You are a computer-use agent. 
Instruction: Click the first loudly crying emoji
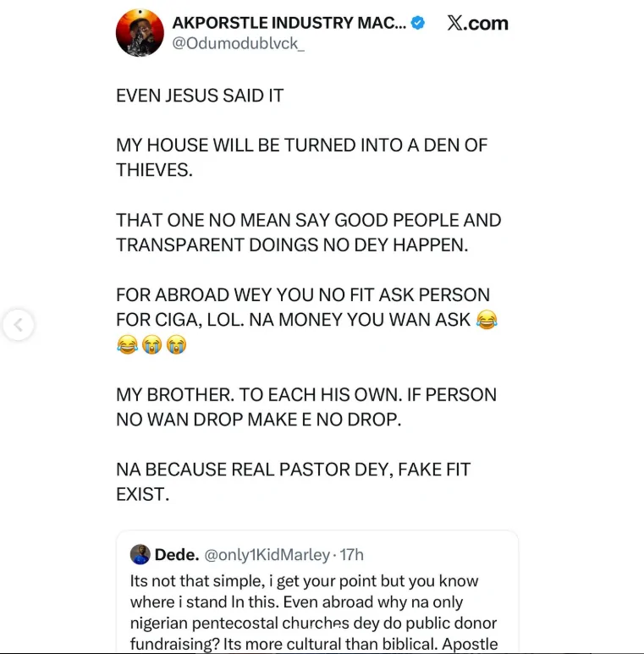151,345
